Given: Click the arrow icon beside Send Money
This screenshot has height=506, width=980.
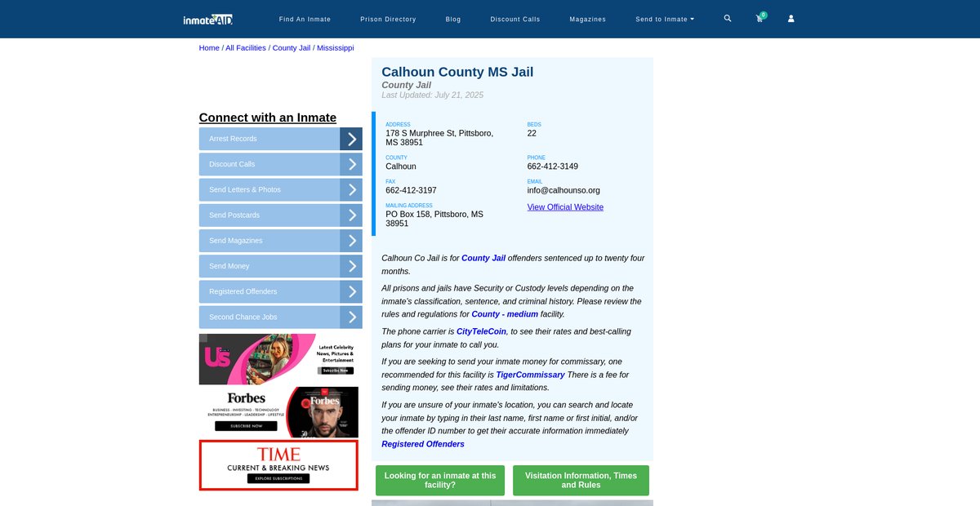Looking at the screenshot, I should tap(351, 266).
